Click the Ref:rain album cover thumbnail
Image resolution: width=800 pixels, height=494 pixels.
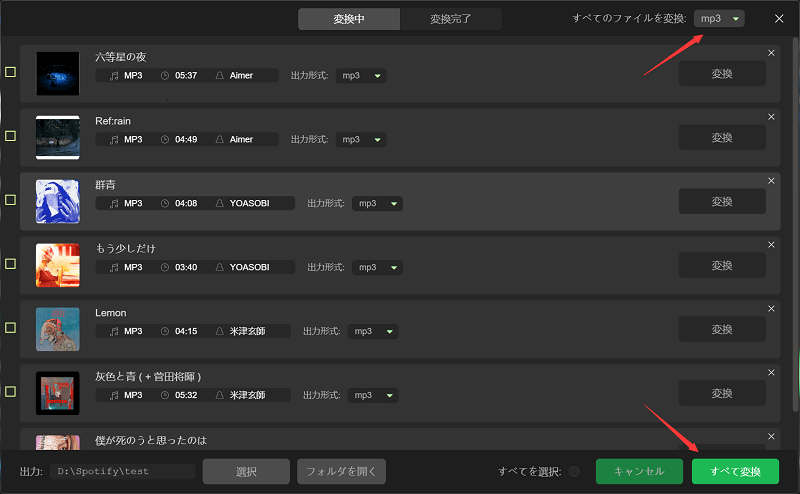click(x=58, y=137)
